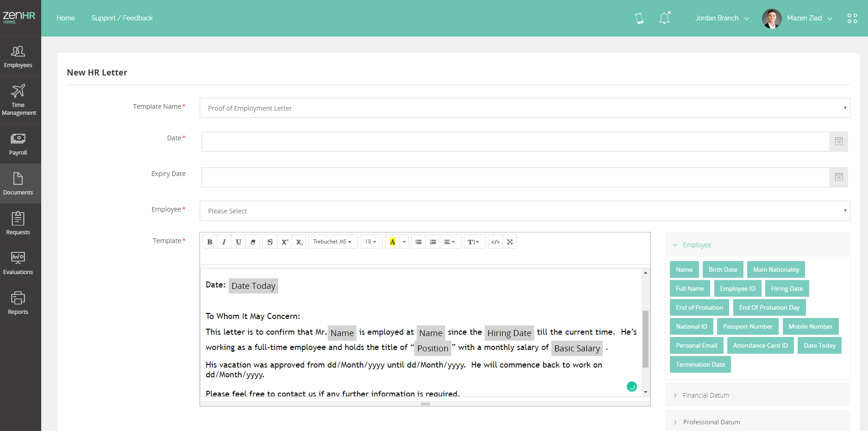
Task: Insert the Attendance Card ID field
Action: tap(761, 345)
